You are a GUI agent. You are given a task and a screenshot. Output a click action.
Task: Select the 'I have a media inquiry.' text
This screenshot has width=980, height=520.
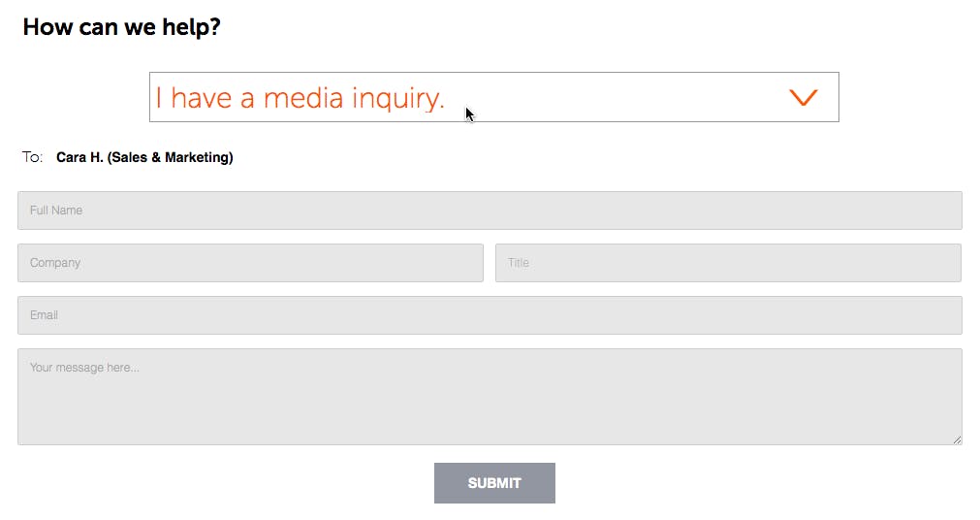tap(300, 98)
